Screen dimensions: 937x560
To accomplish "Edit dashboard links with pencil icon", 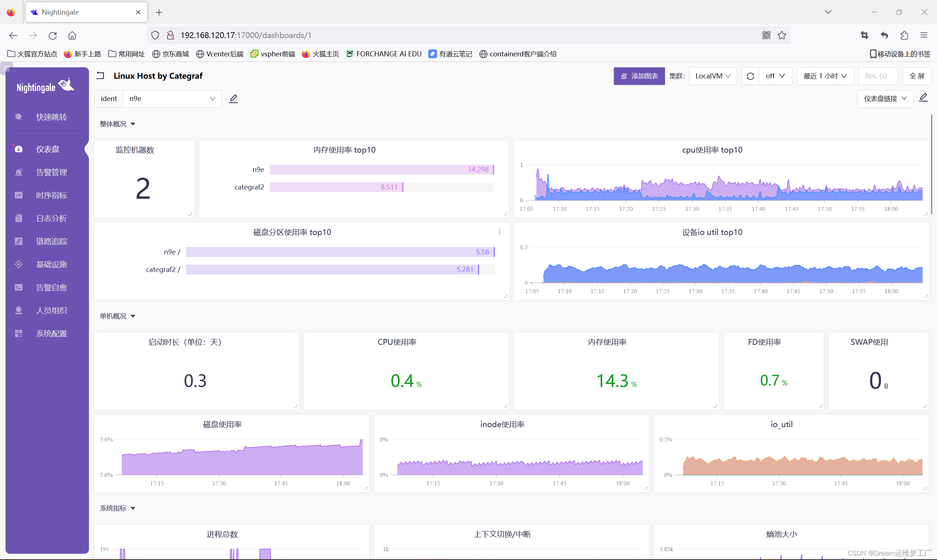I will (923, 98).
